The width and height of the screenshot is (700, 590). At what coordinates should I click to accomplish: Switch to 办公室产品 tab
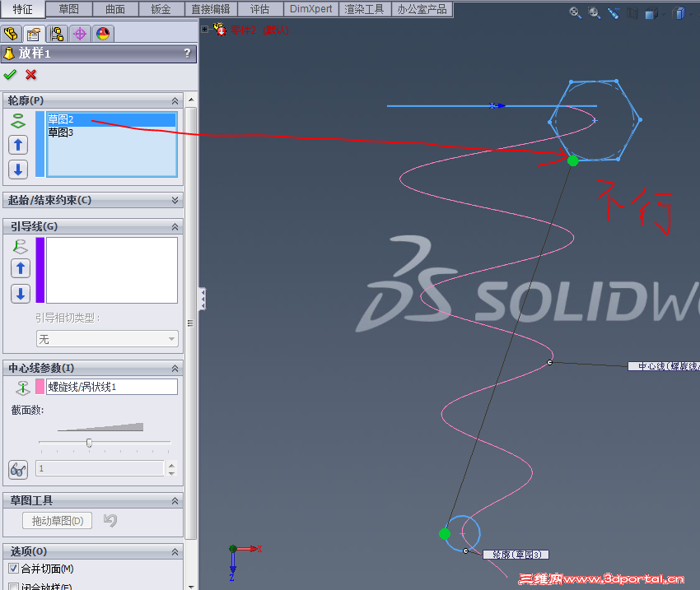[x=422, y=9]
